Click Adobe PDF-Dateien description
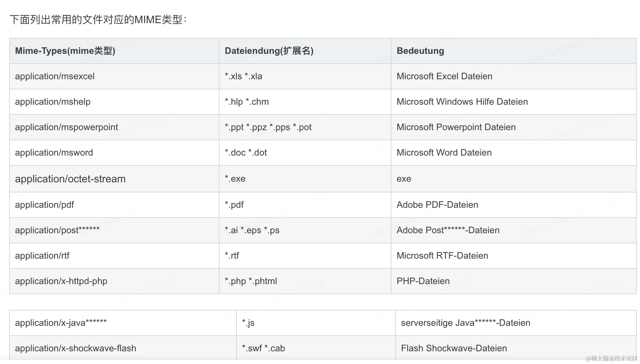The width and height of the screenshot is (640, 364). [437, 205]
